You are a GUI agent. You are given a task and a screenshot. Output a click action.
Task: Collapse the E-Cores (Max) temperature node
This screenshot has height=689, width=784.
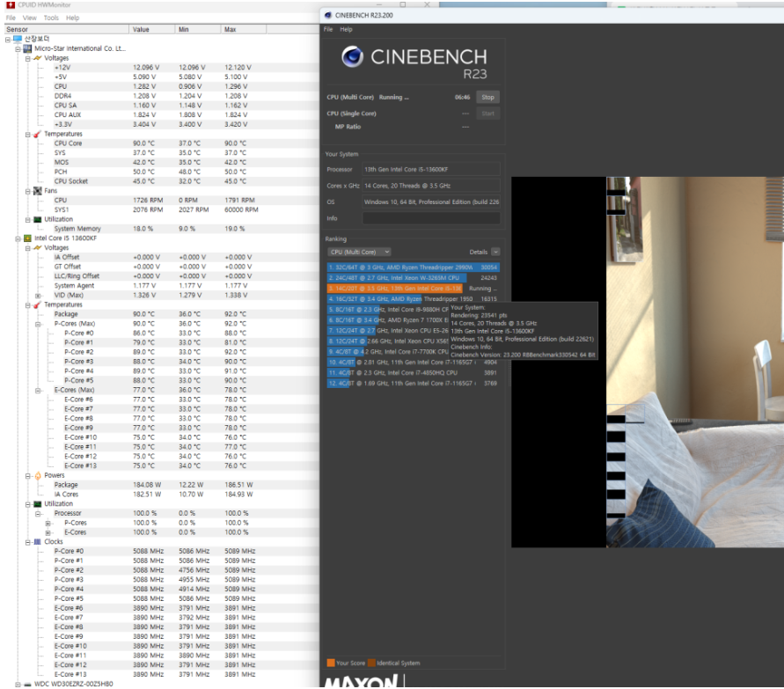coord(38,391)
